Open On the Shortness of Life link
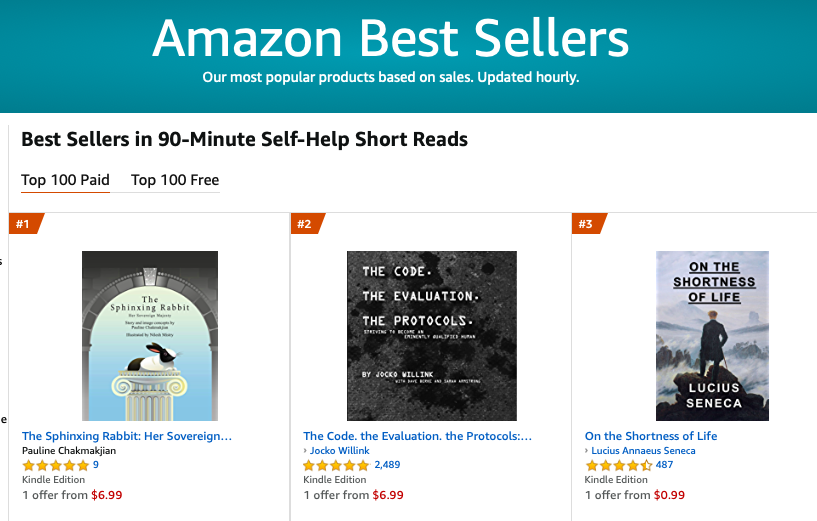Image resolution: width=817 pixels, height=521 pixels. tap(651, 436)
